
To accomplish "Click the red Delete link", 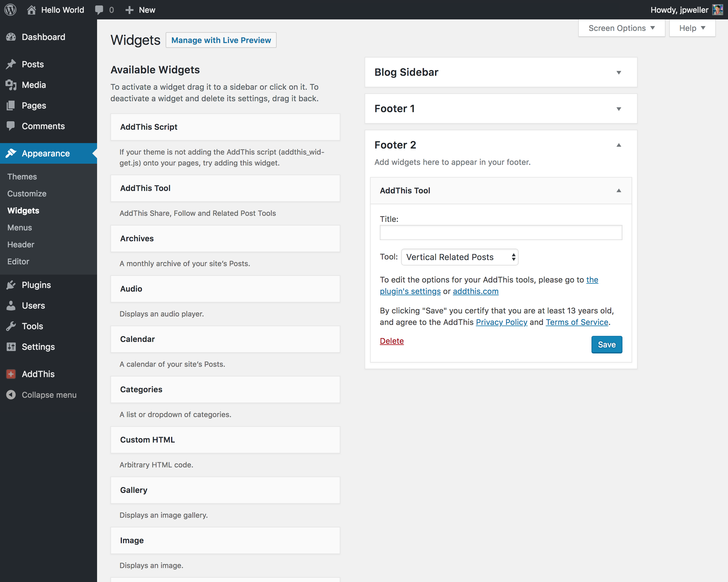I will tap(392, 341).
